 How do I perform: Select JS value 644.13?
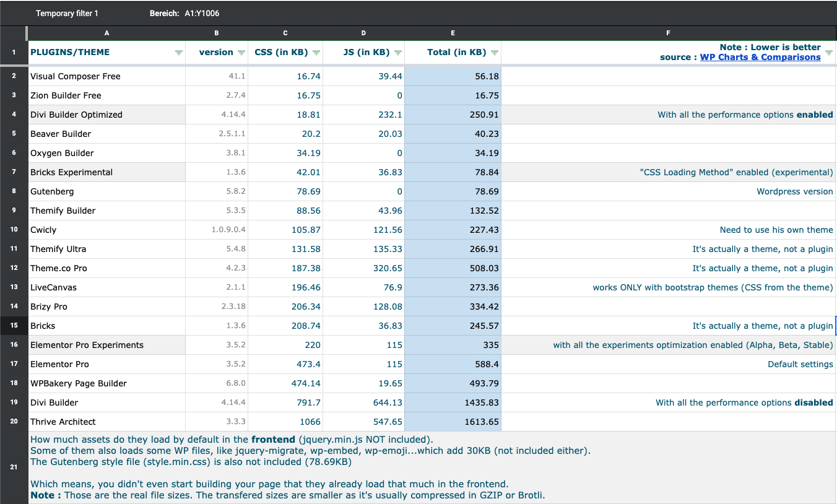pyautogui.click(x=363, y=402)
